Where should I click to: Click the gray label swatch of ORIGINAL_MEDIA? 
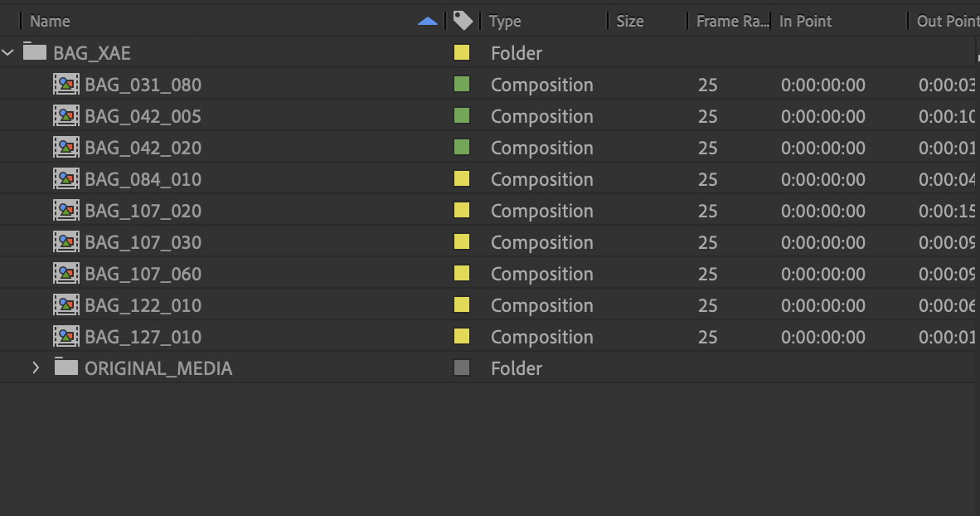(x=462, y=368)
